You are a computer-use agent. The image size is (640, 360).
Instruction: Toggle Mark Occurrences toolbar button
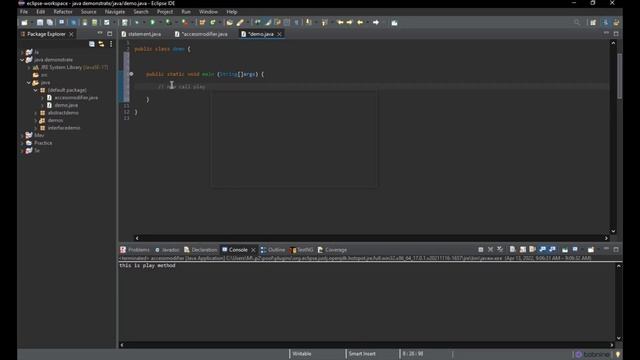pos(268,22)
